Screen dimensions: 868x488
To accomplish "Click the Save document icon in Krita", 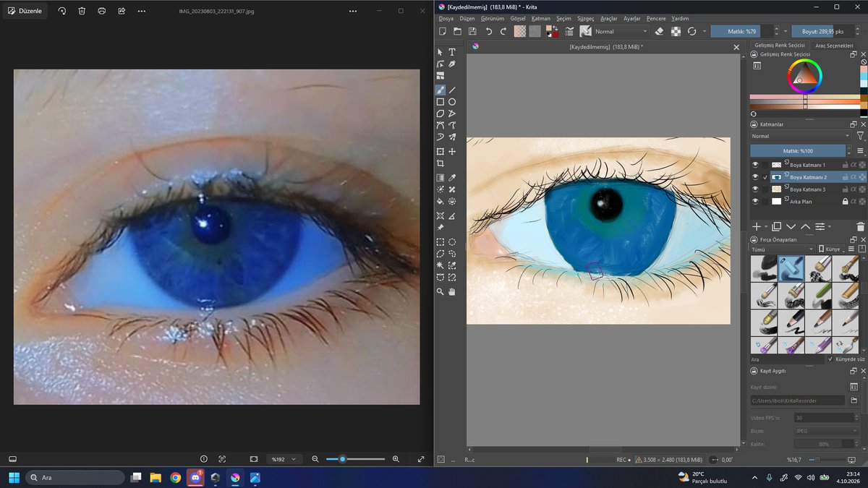I will [472, 31].
